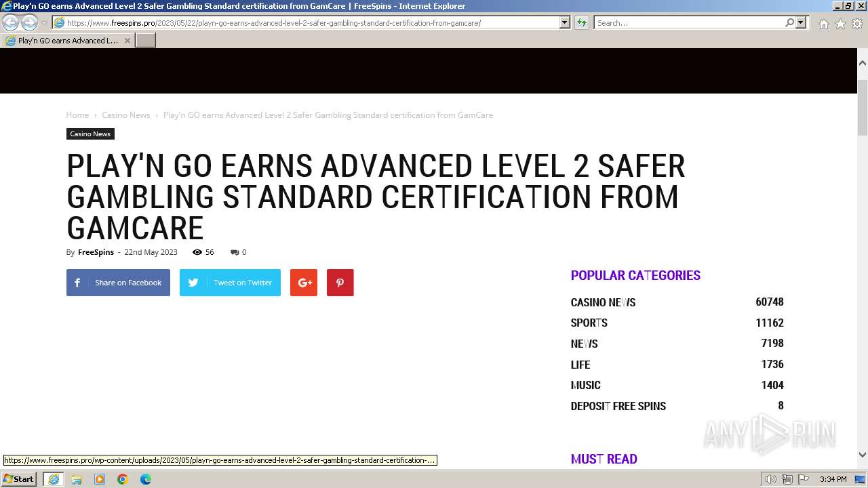This screenshot has height=488, width=868.
Task: Click the system clock 3:34 PM
Action: click(x=833, y=479)
